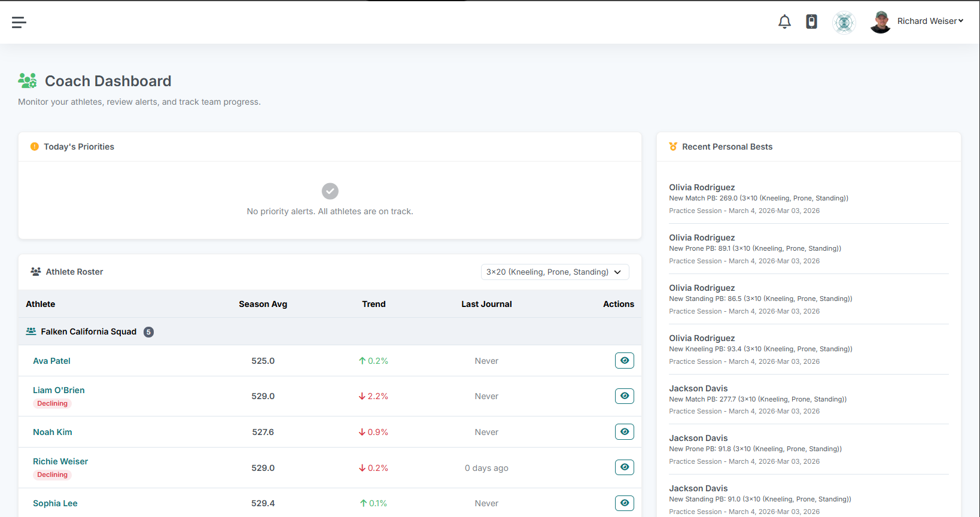Click the mobile device icon in header

click(x=811, y=22)
